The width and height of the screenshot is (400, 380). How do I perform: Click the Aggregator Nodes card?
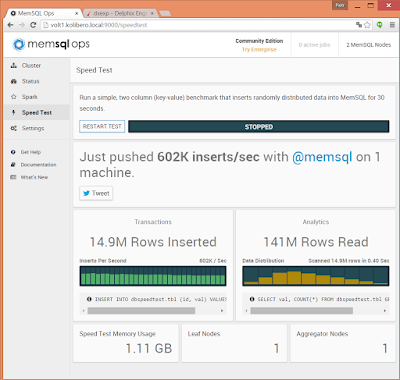(x=343, y=343)
